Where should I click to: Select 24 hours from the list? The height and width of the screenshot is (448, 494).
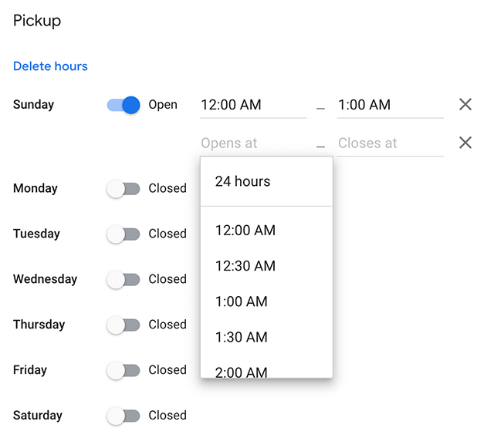[x=243, y=182]
